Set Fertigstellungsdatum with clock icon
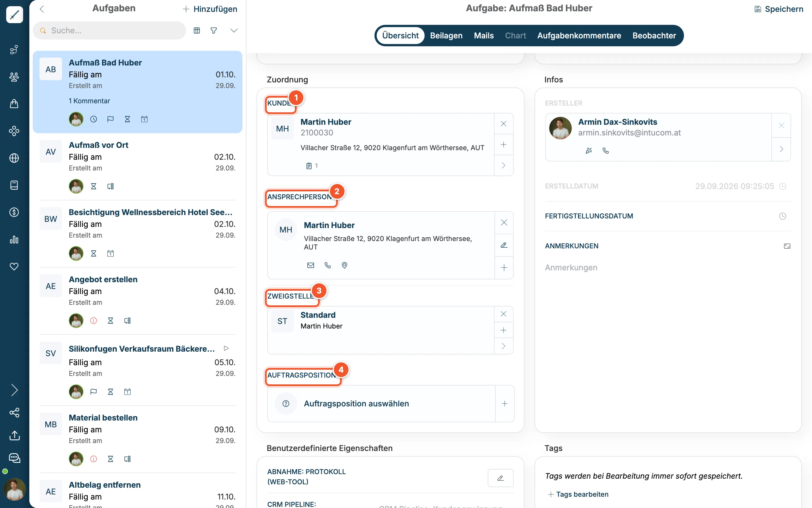 pos(782,216)
